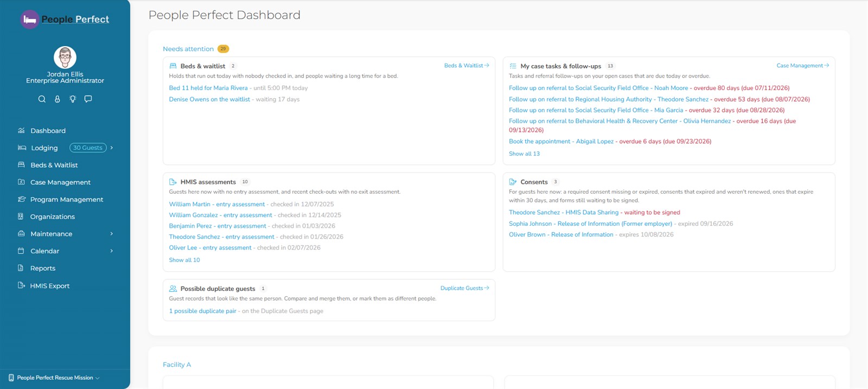Image resolution: width=868 pixels, height=389 pixels.
Task: Open HMIS Export menu item
Action: click(50, 286)
